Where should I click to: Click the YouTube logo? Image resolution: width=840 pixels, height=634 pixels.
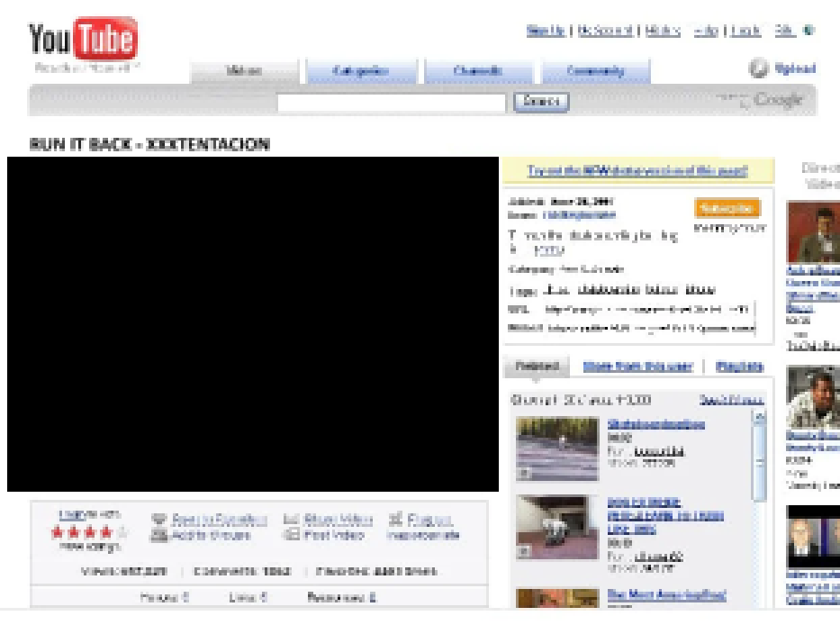[83, 38]
